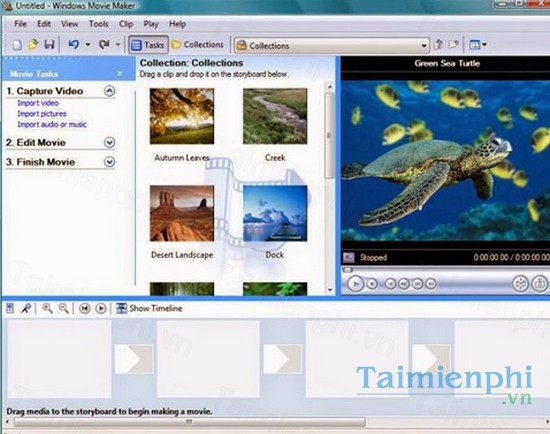Open the Edit menu
Viewport: 550px width, 434px height.
pyautogui.click(x=44, y=24)
